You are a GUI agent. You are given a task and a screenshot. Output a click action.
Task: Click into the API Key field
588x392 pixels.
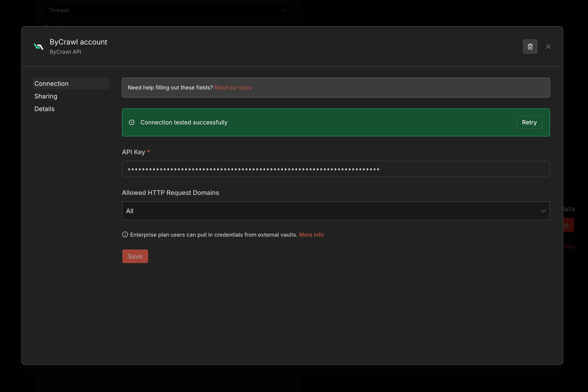pyautogui.click(x=336, y=169)
